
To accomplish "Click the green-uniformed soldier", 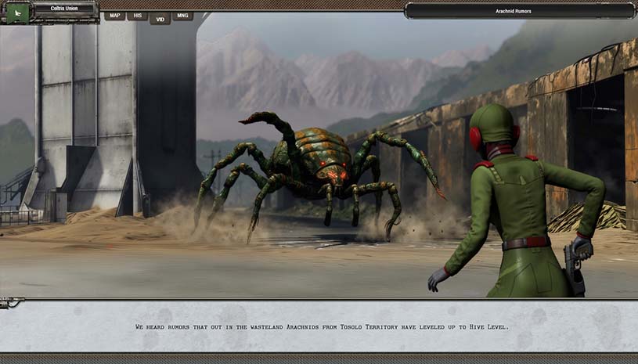I will (x=517, y=211).
